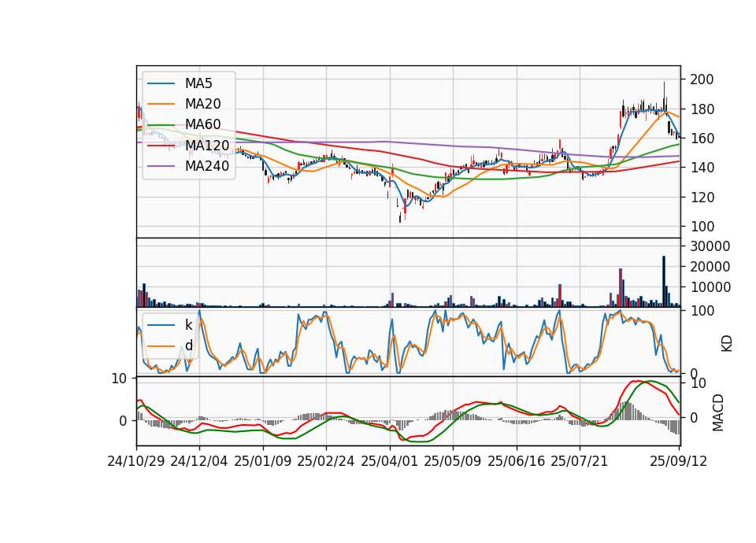Screen dimensions: 756x543
Task: Click the 25/05/09 date label
Action: (x=452, y=461)
